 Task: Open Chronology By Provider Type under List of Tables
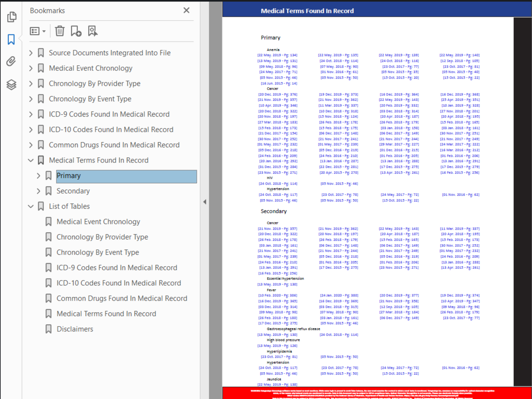coord(102,237)
